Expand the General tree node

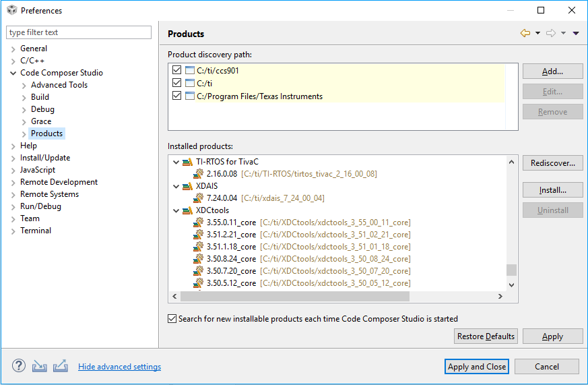pos(13,49)
